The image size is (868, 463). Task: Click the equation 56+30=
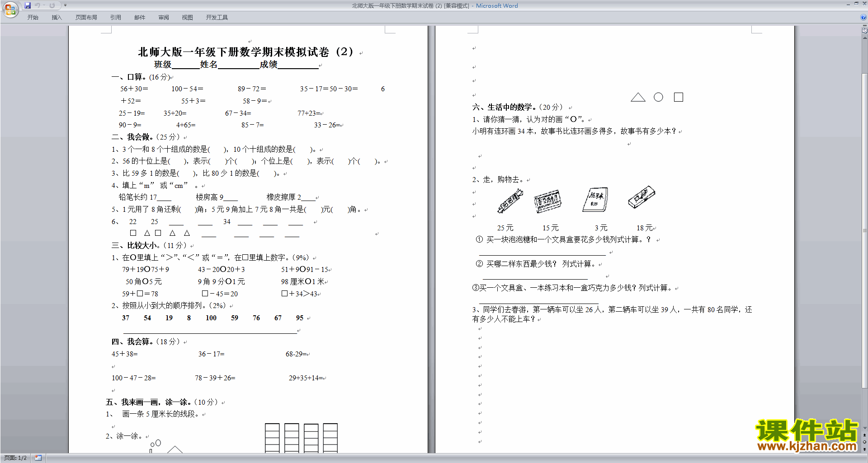[134, 89]
